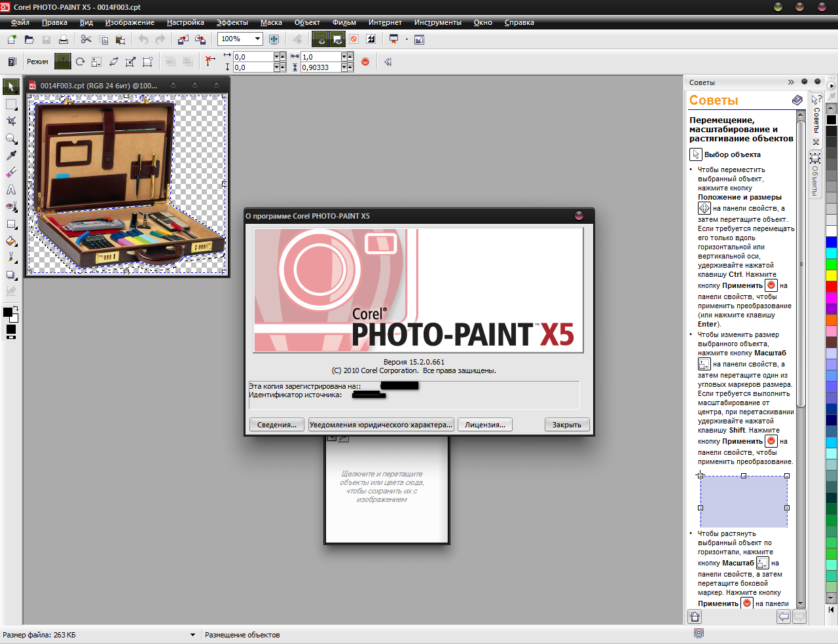
Task: Close About dialog with Закрыть button
Action: point(567,425)
